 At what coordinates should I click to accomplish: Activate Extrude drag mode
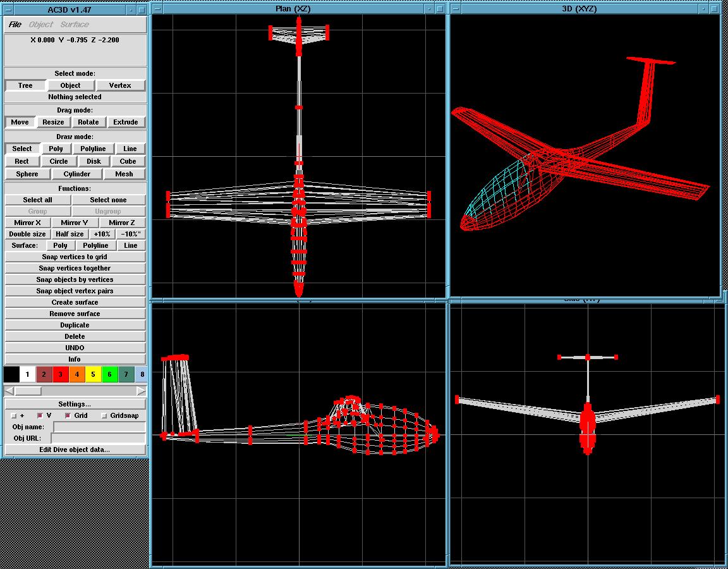coord(126,122)
